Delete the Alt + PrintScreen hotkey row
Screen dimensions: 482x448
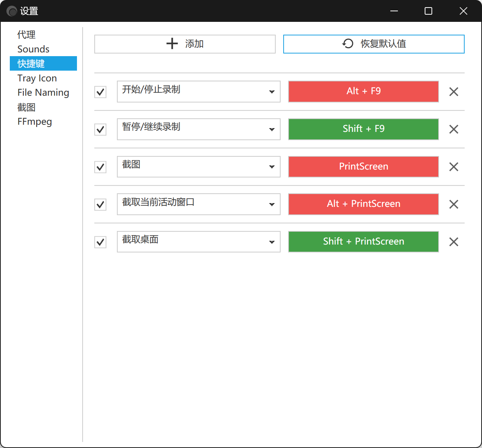click(454, 204)
